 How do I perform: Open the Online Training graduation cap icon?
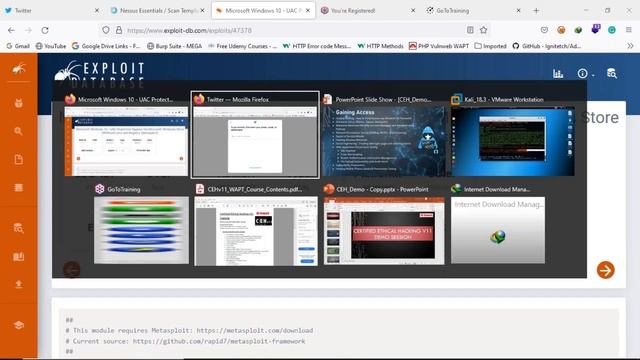coord(18,325)
